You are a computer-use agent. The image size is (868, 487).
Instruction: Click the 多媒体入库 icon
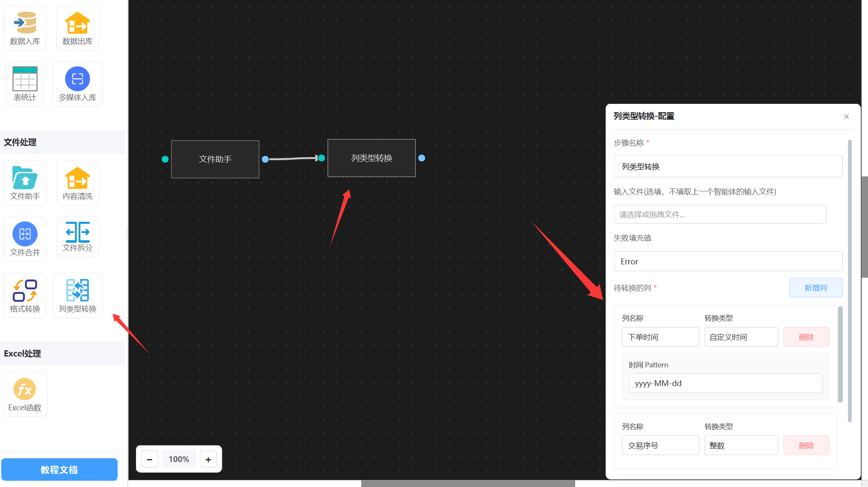click(x=77, y=79)
